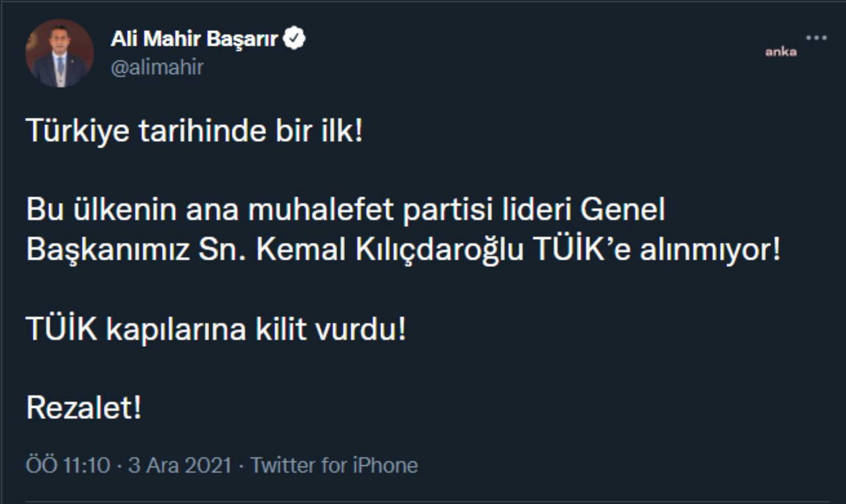846x504 pixels.
Task: Open the Twitter for iPhone source link
Action: (x=334, y=465)
